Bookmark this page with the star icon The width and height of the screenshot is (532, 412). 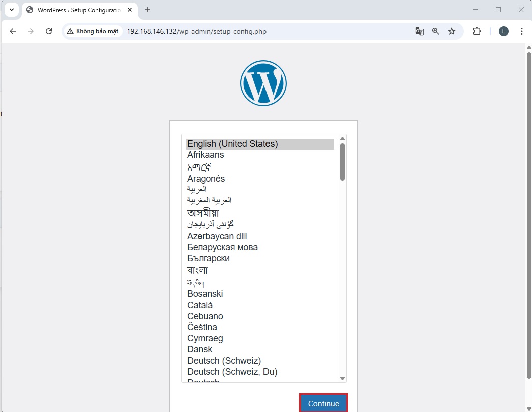452,31
